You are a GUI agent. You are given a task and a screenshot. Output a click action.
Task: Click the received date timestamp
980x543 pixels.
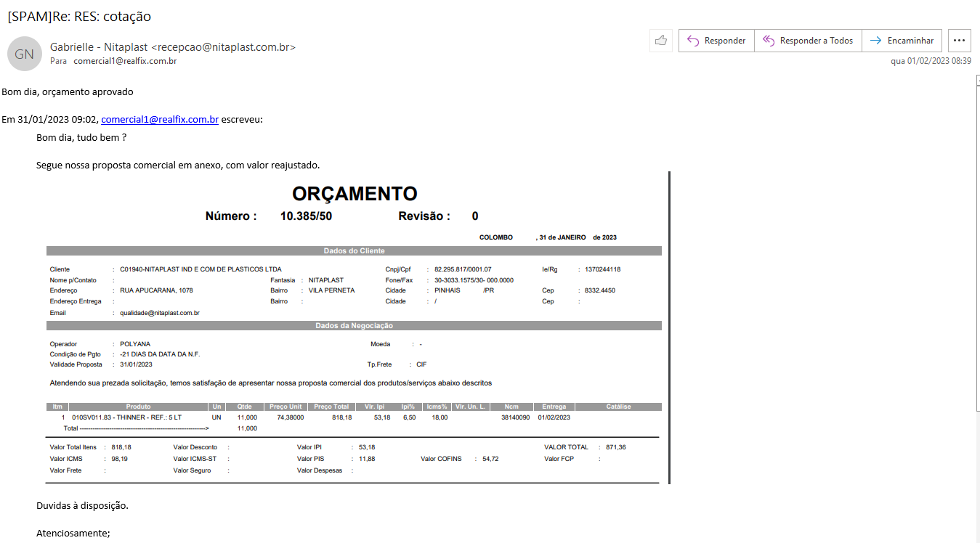(x=931, y=61)
